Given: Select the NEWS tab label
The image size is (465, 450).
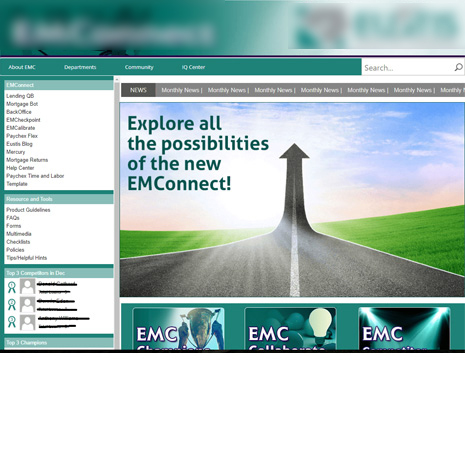Looking at the screenshot, I should [x=138, y=90].
